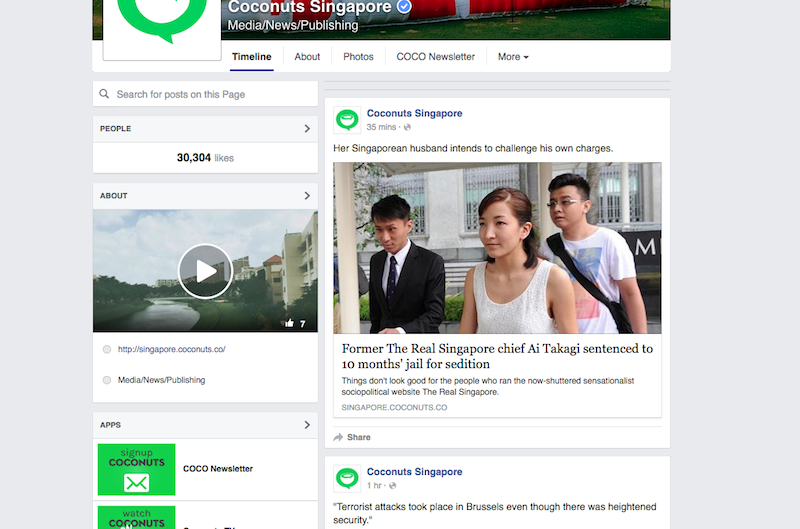Image resolution: width=800 pixels, height=529 pixels.
Task: Click the search magnifier icon
Action: point(104,94)
